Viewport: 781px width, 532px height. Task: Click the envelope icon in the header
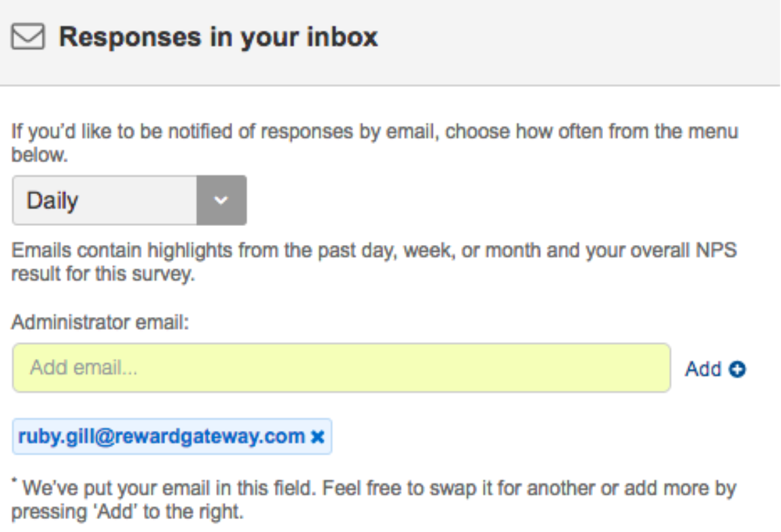(28, 37)
